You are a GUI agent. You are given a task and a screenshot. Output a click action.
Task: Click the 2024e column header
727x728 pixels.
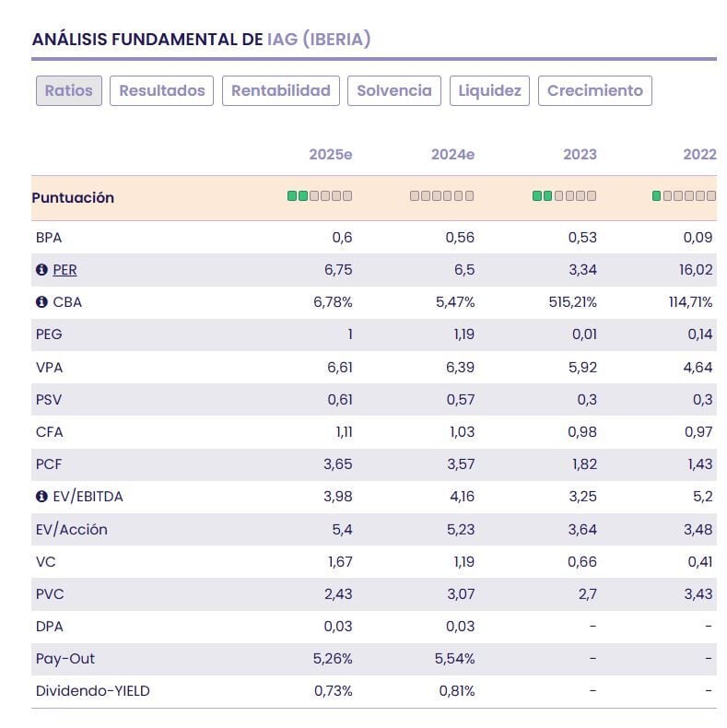[x=452, y=155]
